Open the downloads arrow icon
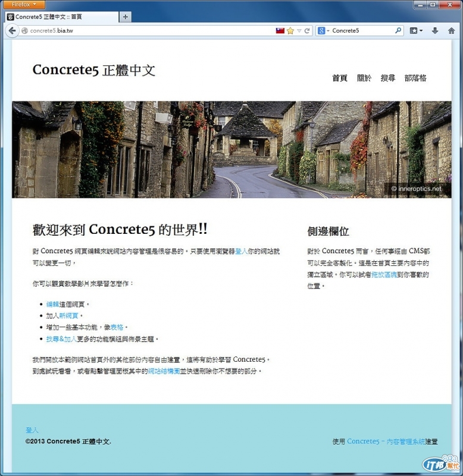463x476 pixels. pos(435,31)
